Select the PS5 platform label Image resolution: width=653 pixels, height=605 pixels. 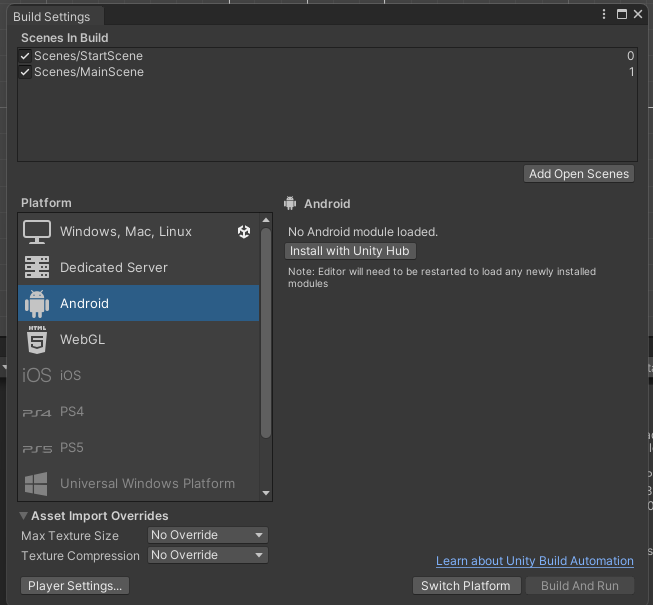coord(72,448)
